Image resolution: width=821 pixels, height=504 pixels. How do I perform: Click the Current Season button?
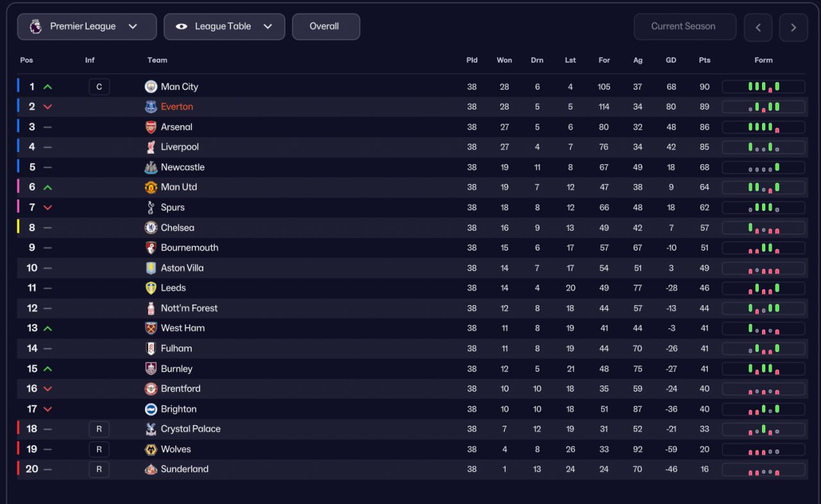[684, 26]
